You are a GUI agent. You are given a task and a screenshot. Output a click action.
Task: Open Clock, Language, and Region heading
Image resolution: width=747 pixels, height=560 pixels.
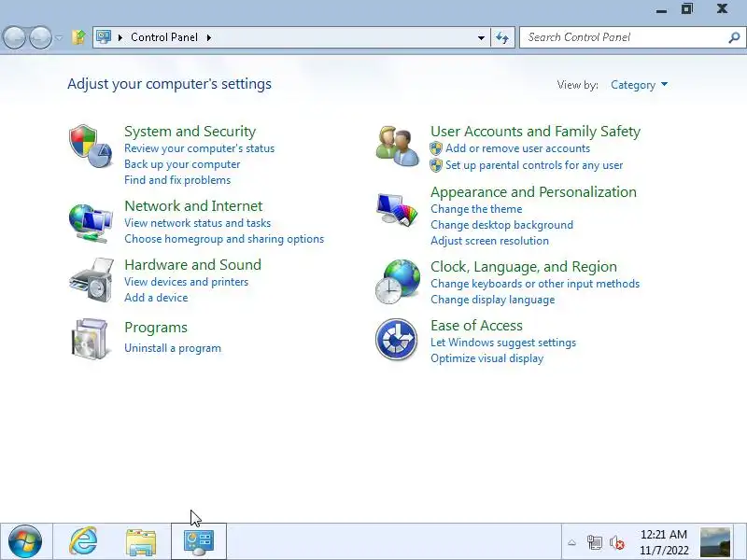click(524, 267)
